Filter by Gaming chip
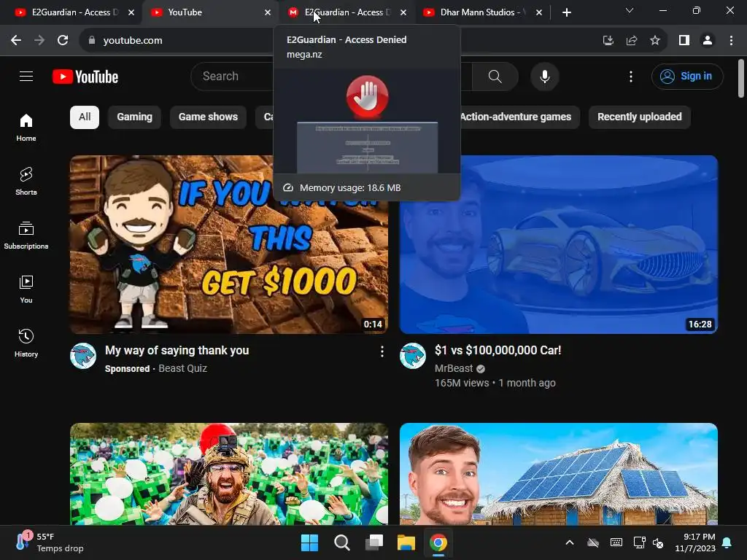The image size is (747, 560). click(134, 117)
